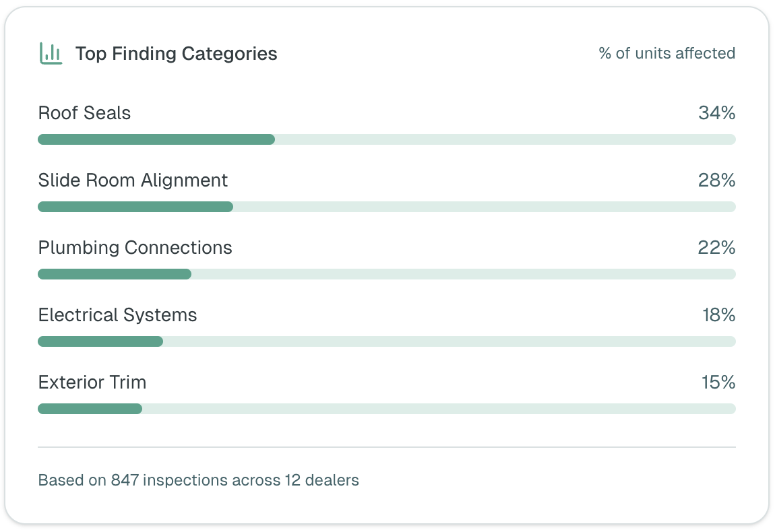
Task: Click the Electrical Systems progress bar
Action: pos(387,341)
